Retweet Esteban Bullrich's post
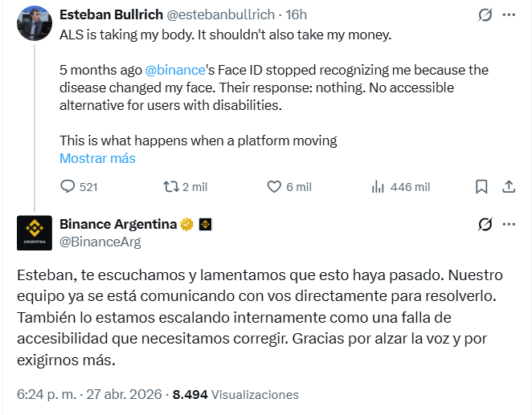 pos(170,187)
